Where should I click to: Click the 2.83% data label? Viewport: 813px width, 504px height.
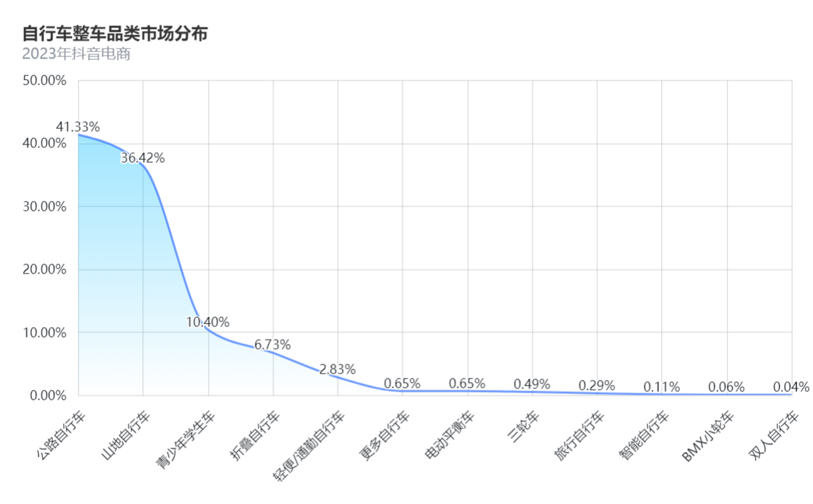pyautogui.click(x=337, y=369)
